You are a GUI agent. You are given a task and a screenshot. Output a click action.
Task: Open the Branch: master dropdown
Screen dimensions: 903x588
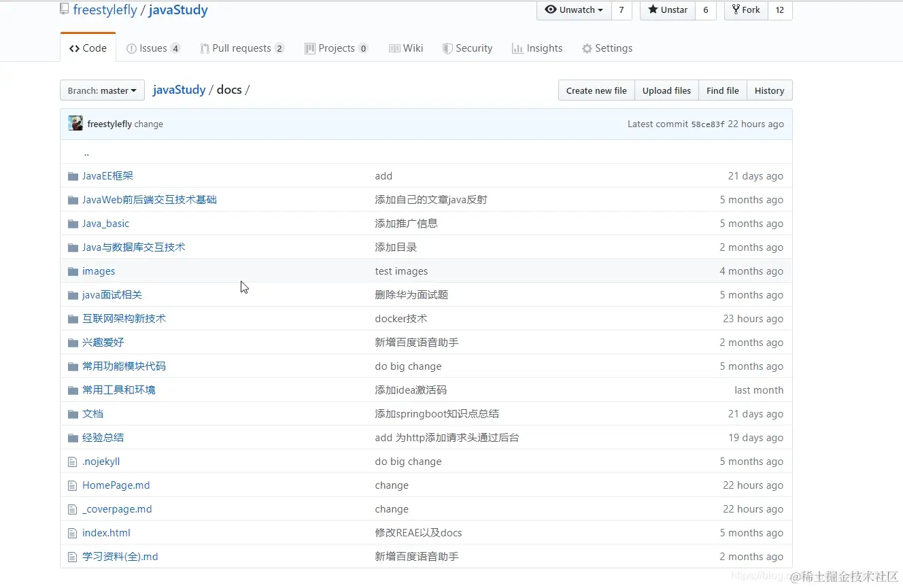click(102, 90)
